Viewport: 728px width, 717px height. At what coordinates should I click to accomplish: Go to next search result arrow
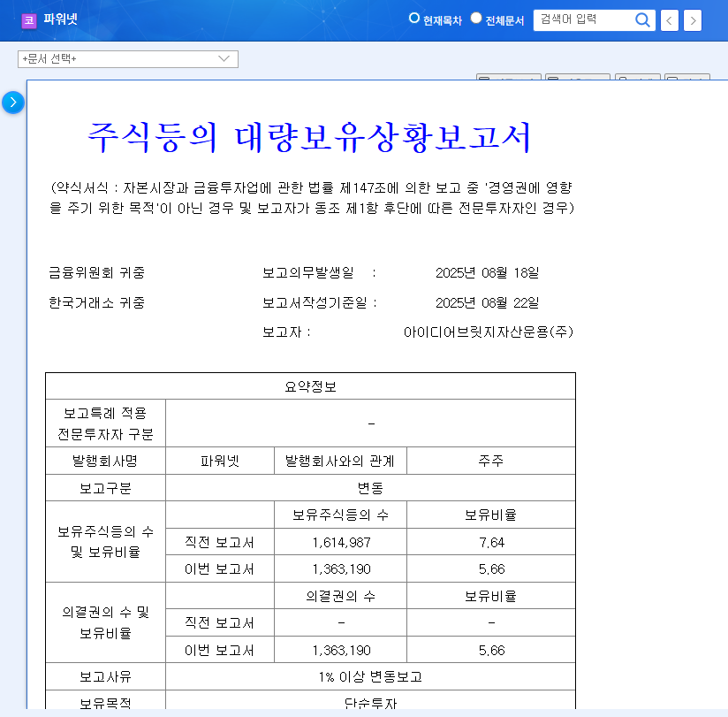pos(693,20)
